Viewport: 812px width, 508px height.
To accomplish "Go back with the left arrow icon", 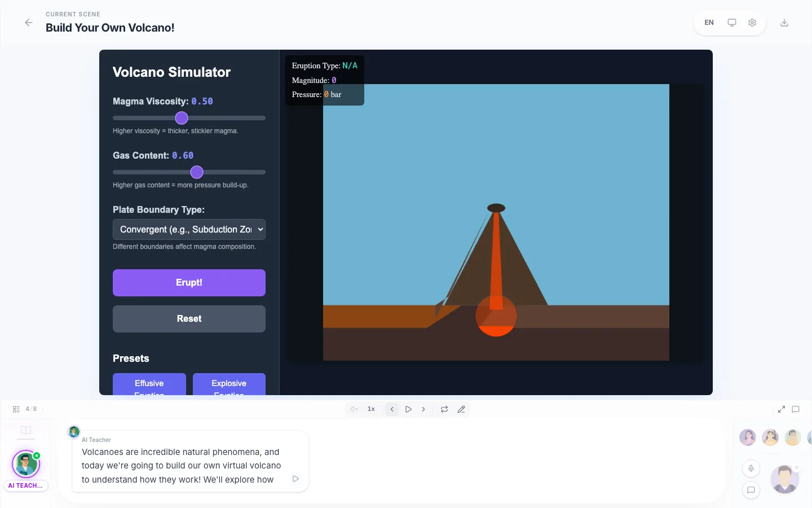I will point(29,23).
